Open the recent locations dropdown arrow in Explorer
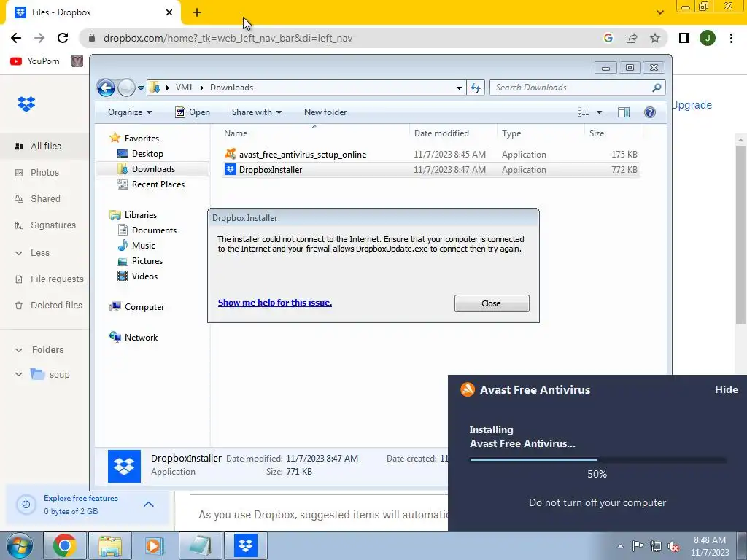747x560 pixels. pos(141,88)
